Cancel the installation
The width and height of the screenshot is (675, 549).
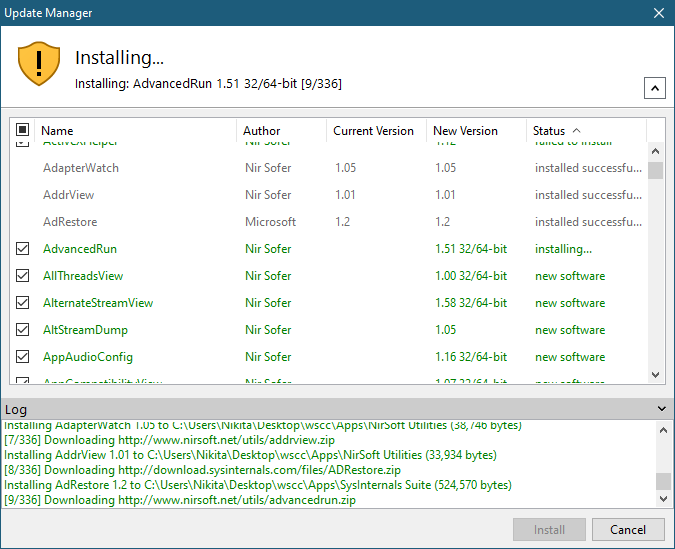628,529
